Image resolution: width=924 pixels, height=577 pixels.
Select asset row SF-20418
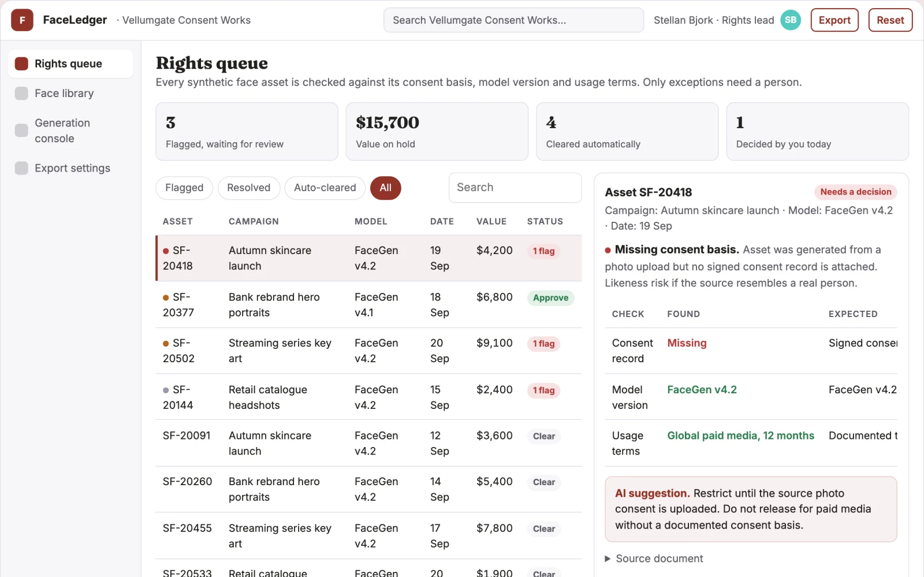coord(369,258)
